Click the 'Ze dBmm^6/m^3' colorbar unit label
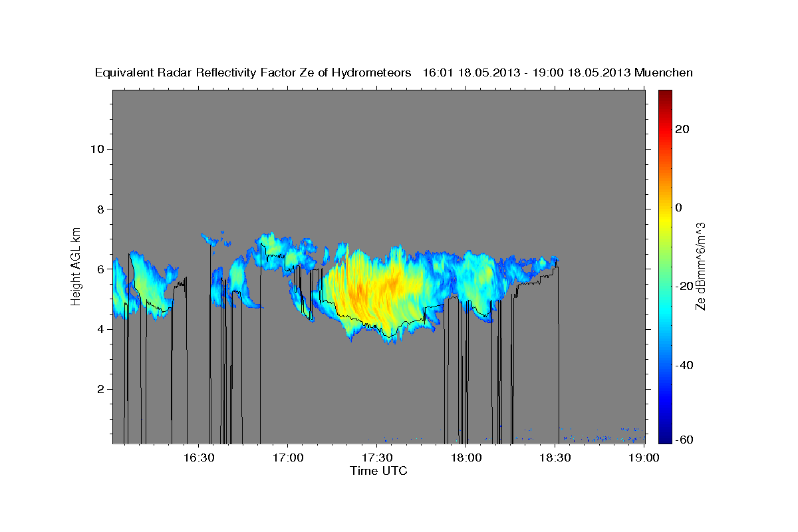 pyautogui.click(x=700, y=266)
